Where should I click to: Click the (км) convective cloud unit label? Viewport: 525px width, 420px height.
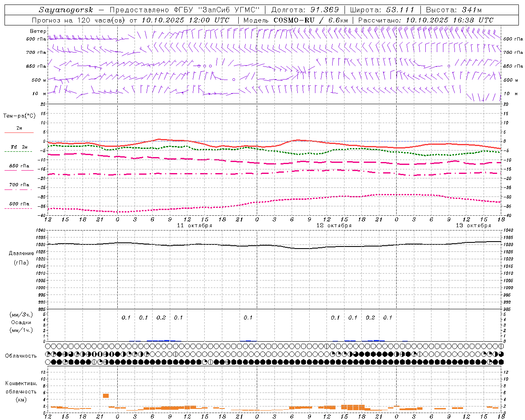(21, 399)
